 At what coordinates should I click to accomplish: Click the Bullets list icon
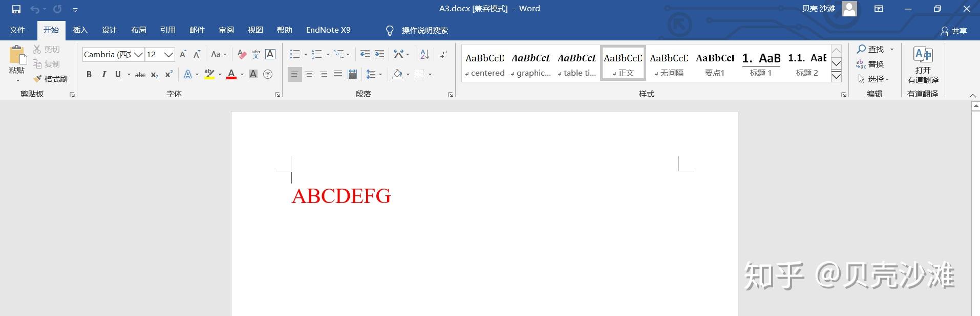(295, 54)
